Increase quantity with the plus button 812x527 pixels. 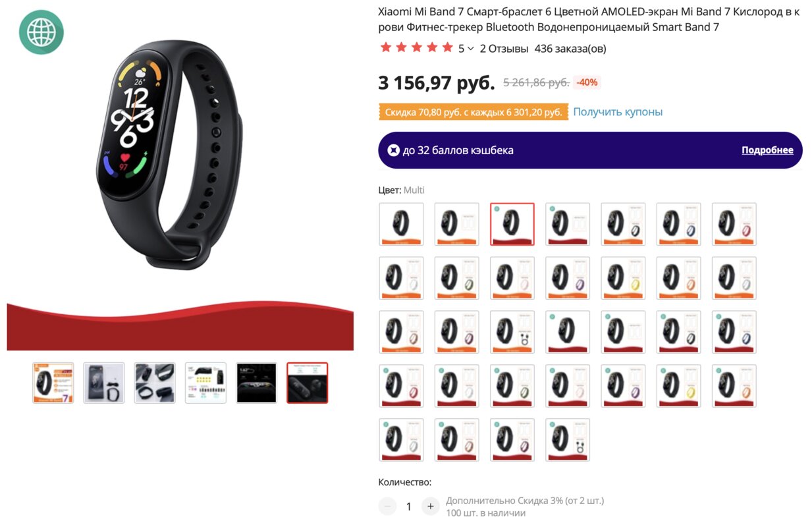pos(430,506)
